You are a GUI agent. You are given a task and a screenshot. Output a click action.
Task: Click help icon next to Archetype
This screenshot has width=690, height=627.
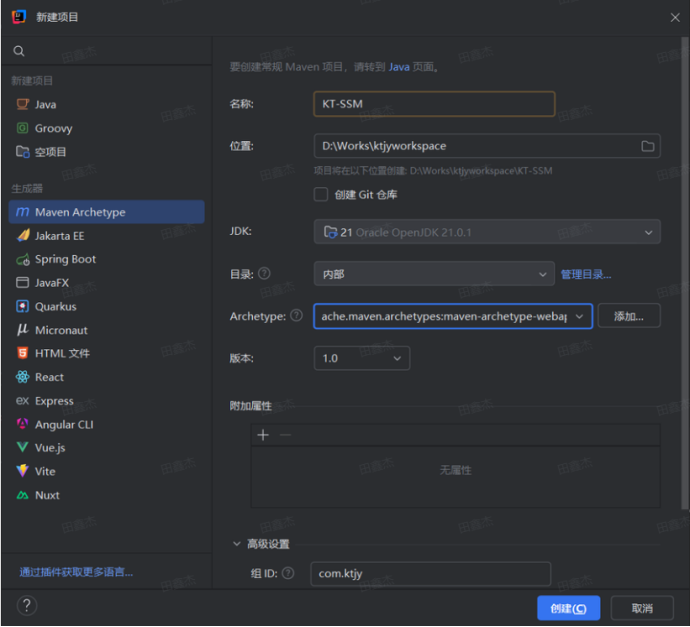click(297, 315)
